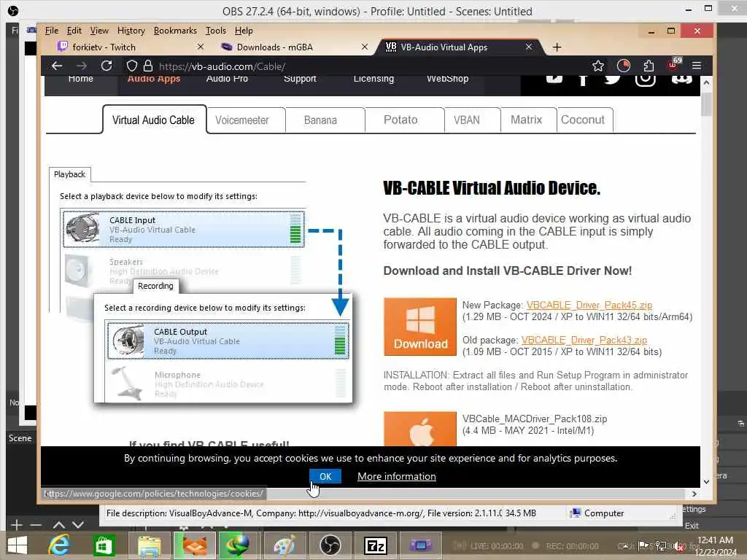Click the orange Apple Mac download button

pos(420,429)
